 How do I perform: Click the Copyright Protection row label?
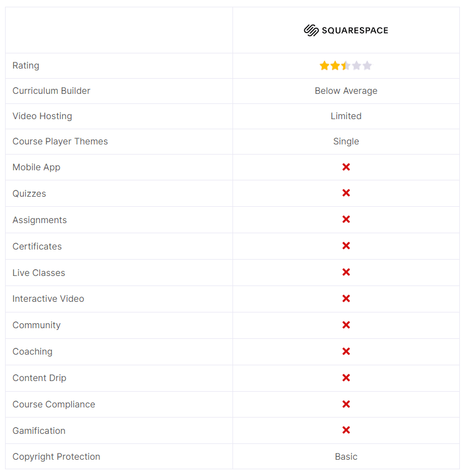tap(56, 457)
